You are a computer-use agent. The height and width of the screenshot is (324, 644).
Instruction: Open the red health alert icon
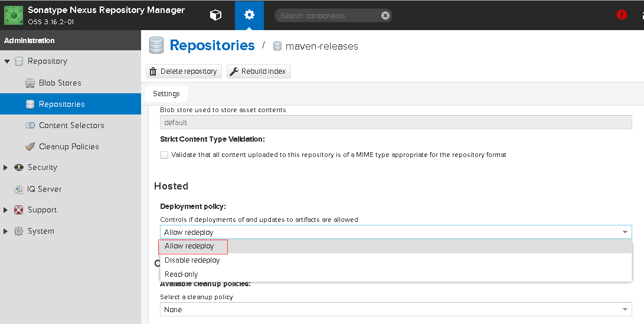[622, 15]
